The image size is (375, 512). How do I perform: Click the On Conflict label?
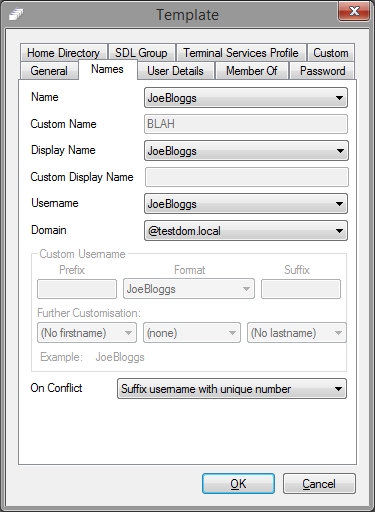(56, 388)
